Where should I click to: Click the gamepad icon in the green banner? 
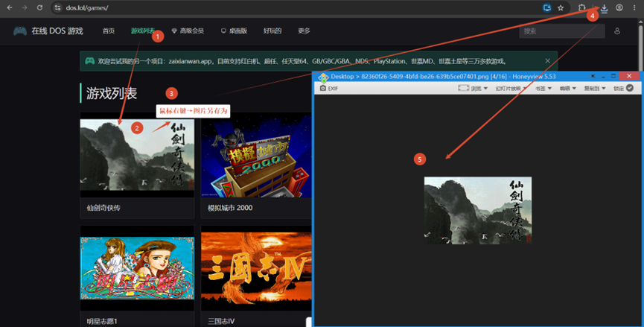pos(89,61)
